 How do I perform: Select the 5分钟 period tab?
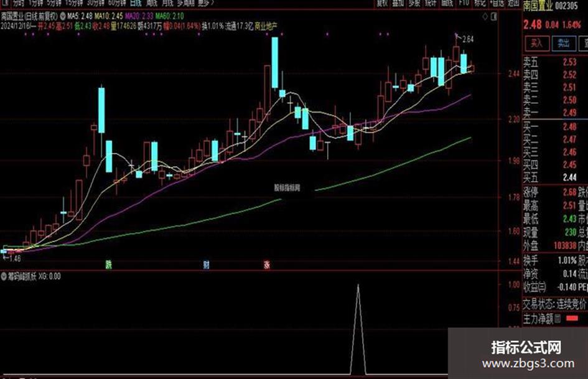pyautogui.click(x=54, y=2)
